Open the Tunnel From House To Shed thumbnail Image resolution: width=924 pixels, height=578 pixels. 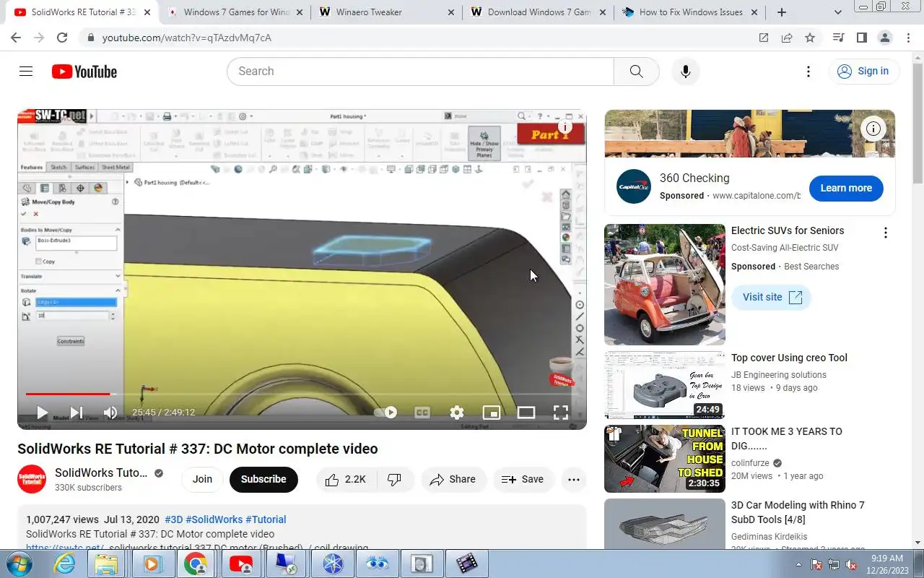point(665,459)
